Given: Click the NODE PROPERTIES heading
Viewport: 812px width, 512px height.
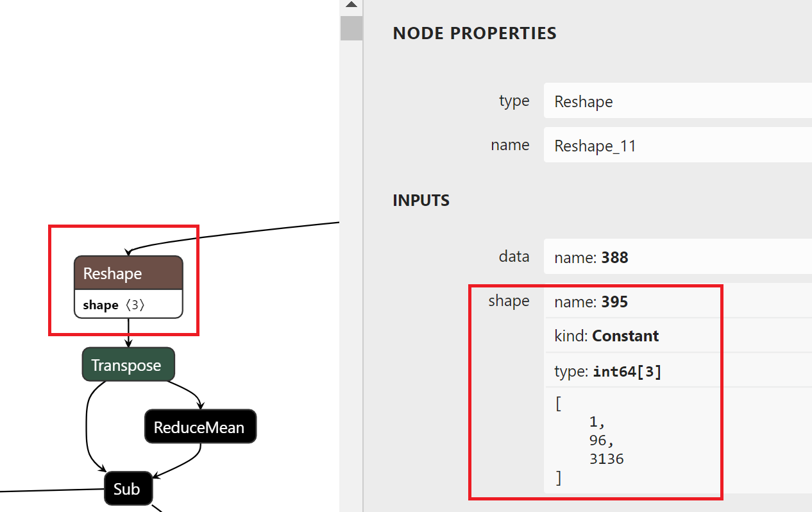Looking at the screenshot, I should coord(475,33).
